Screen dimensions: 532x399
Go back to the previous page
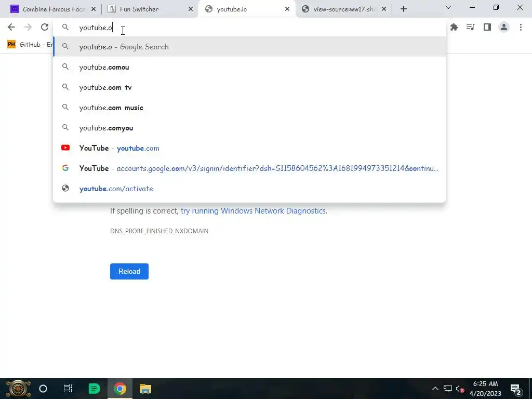[x=11, y=27]
